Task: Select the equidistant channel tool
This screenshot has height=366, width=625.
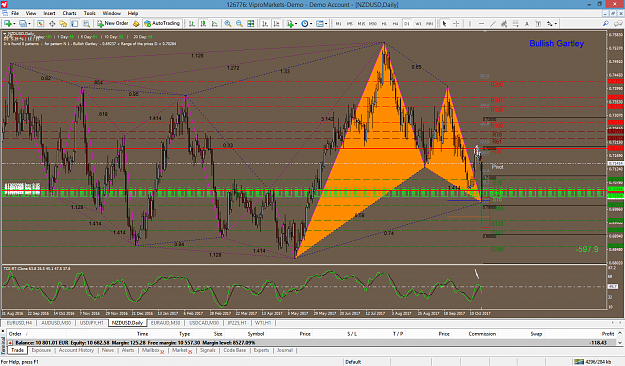Action: 504,24
